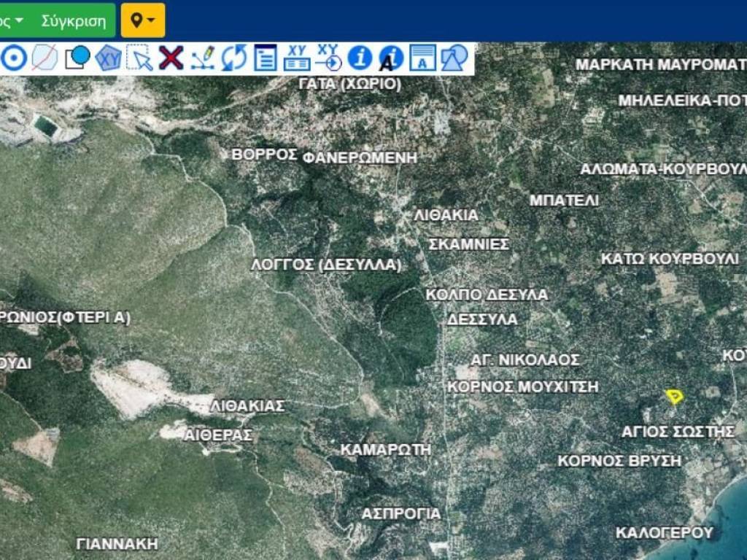Click the blue information icon
The width and height of the screenshot is (747, 560).
coord(360,58)
